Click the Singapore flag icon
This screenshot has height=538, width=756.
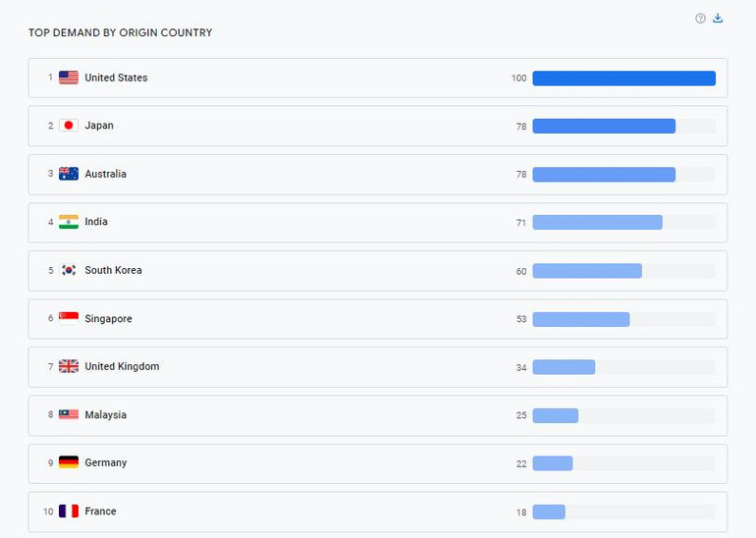click(69, 318)
